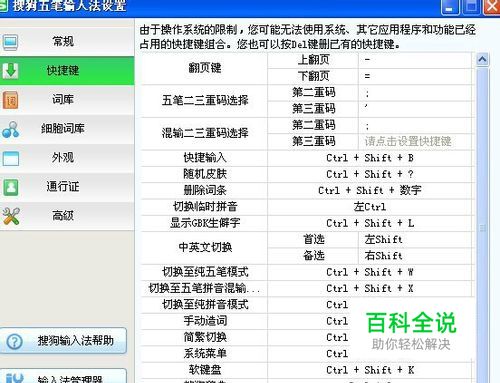Open the 通行证 tab
The image size is (500, 383).
pyautogui.click(x=67, y=186)
